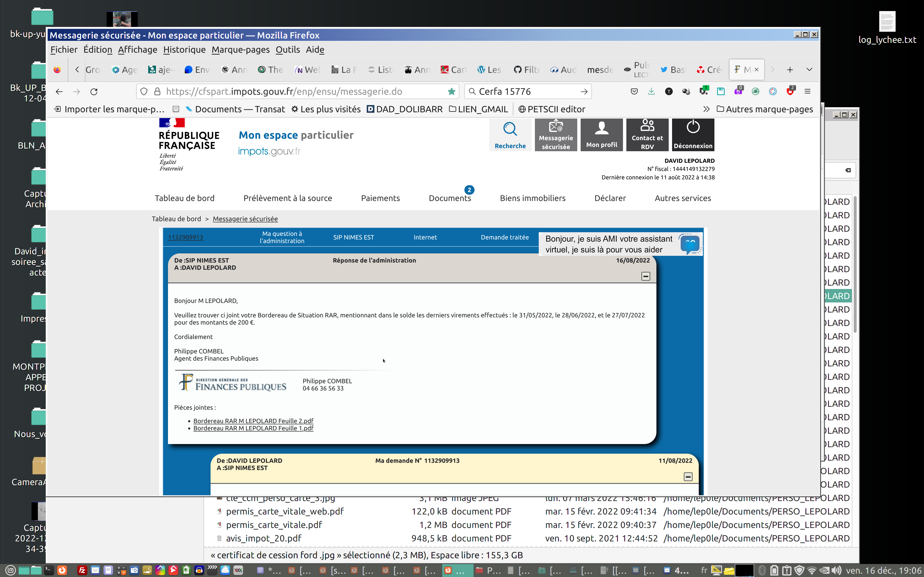The image size is (924, 577).
Task: Reload page with the refresh icon
Action: [x=94, y=92]
